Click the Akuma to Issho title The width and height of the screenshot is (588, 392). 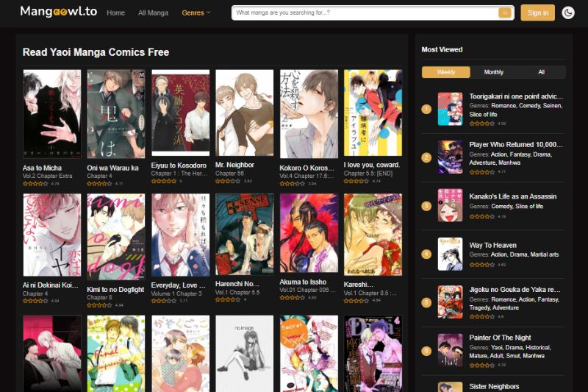(303, 282)
